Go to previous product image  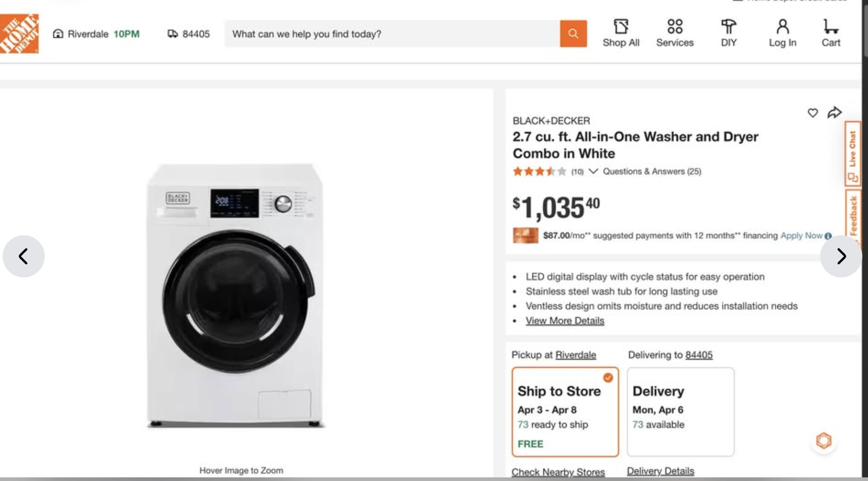(x=23, y=256)
